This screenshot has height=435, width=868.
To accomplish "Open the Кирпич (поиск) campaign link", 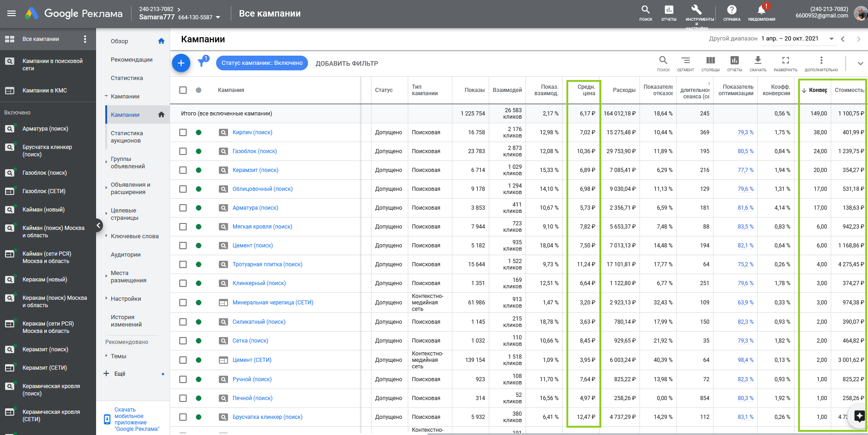I will click(252, 132).
